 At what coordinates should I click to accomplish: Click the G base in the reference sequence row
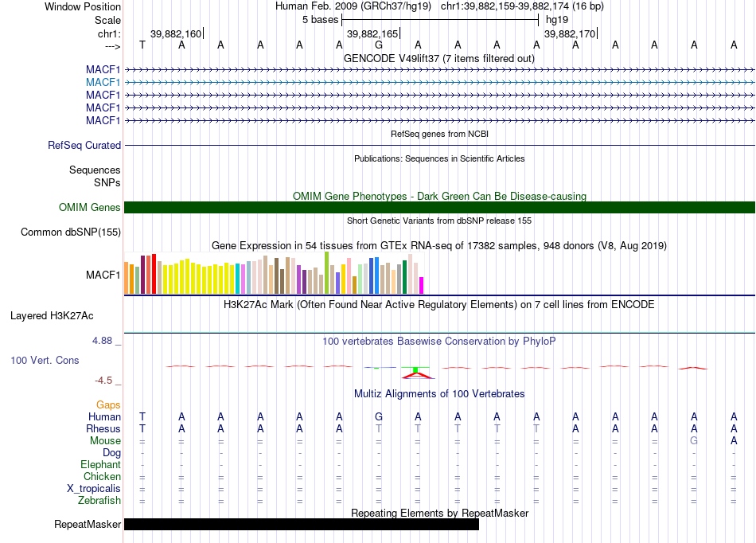[379, 45]
